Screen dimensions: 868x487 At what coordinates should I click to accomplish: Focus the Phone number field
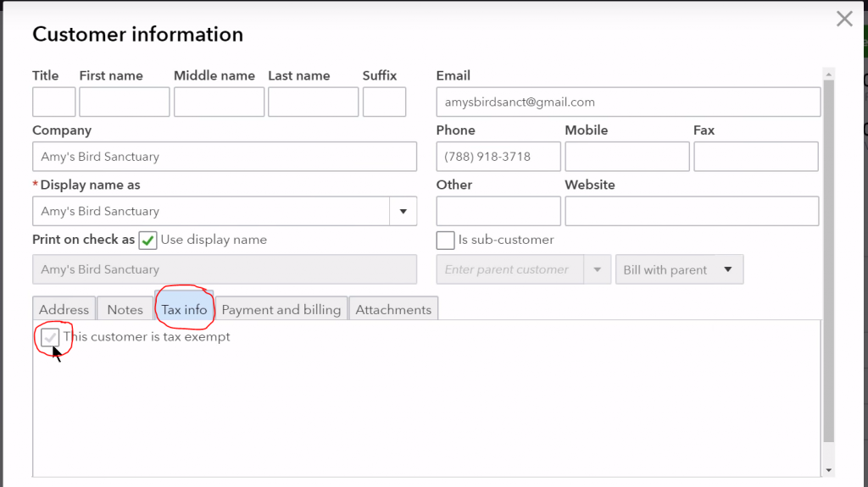pos(498,157)
